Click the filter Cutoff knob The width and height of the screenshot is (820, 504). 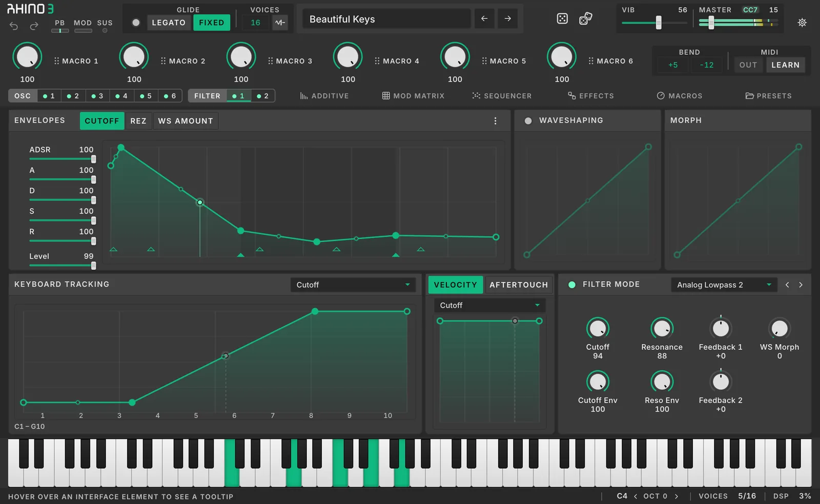[598, 328]
